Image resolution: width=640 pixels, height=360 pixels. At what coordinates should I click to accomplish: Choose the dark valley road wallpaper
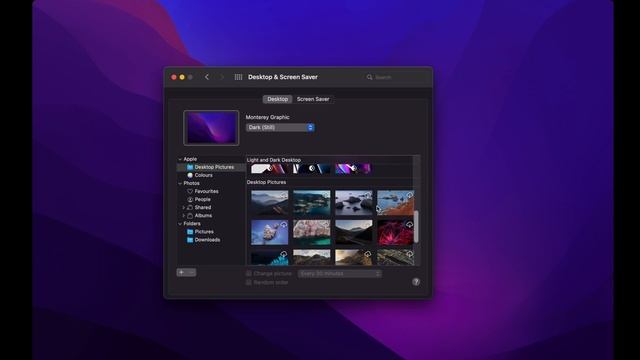pyautogui.click(x=353, y=232)
